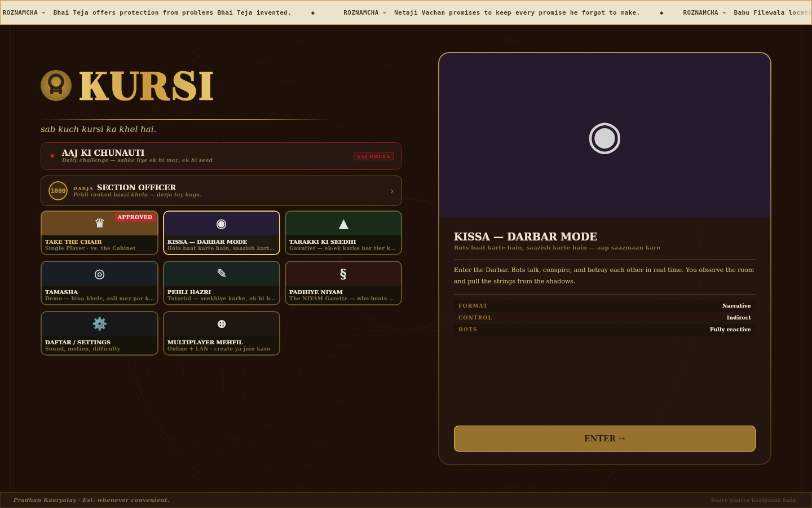The width and height of the screenshot is (812, 508).
Task: Click the crown icon on Take the Chair
Action: pos(100,224)
